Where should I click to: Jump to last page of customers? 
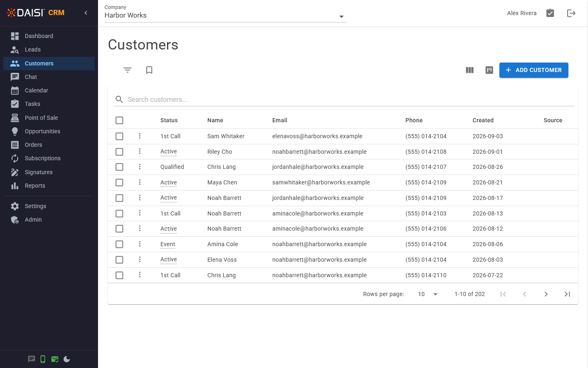click(567, 294)
